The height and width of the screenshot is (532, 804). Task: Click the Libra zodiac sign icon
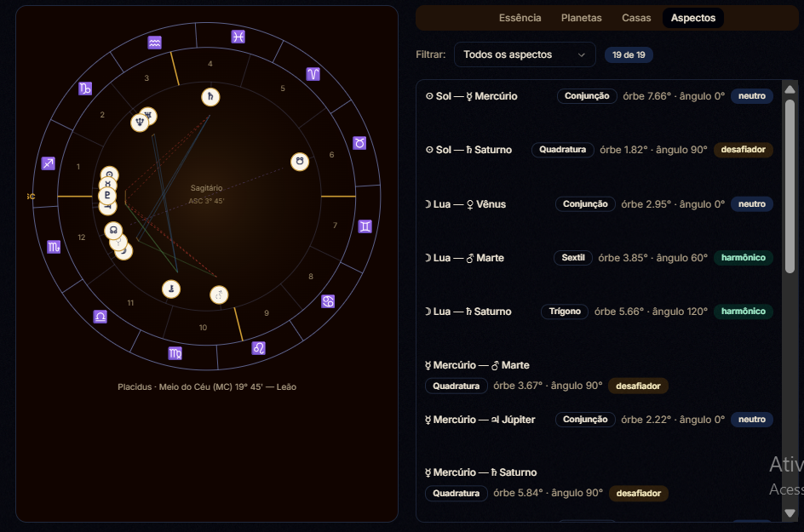point(100,317)
